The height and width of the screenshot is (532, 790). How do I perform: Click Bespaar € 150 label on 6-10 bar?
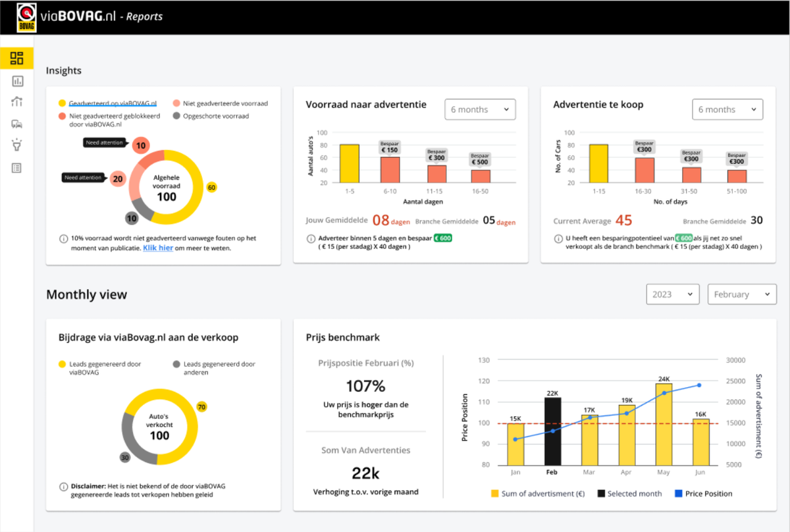pos(390,146)
